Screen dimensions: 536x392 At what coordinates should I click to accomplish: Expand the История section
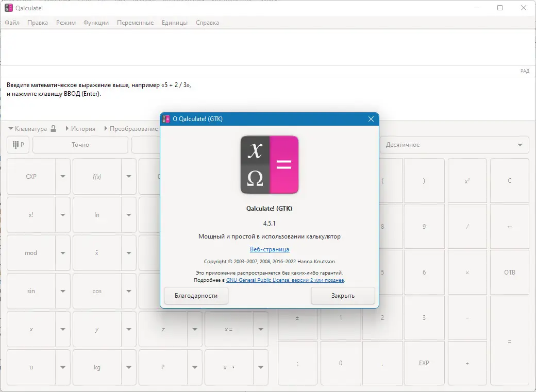[80, 129]
